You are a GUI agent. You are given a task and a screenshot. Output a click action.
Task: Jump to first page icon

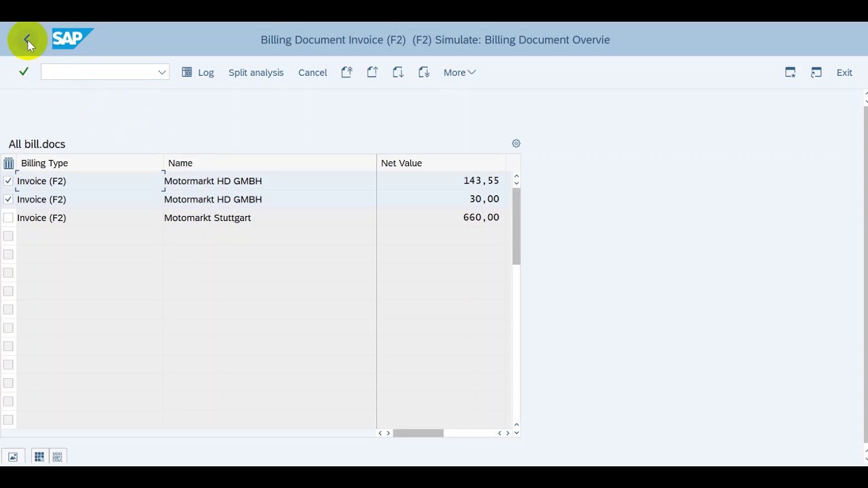point(347,72)
